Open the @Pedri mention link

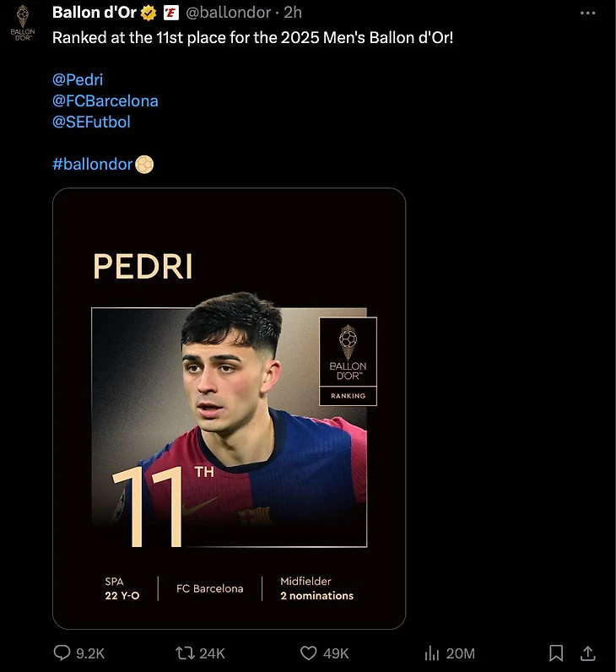[x=78, y=79]
